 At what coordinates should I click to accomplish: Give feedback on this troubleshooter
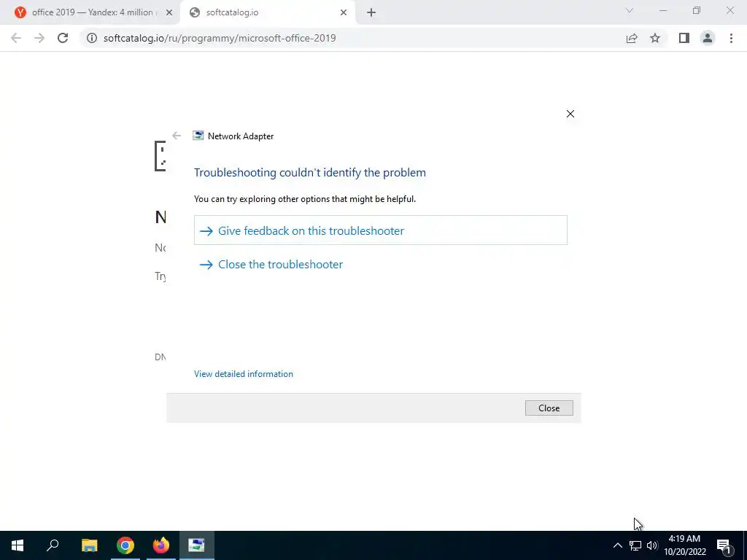click(x=381, y=230)
